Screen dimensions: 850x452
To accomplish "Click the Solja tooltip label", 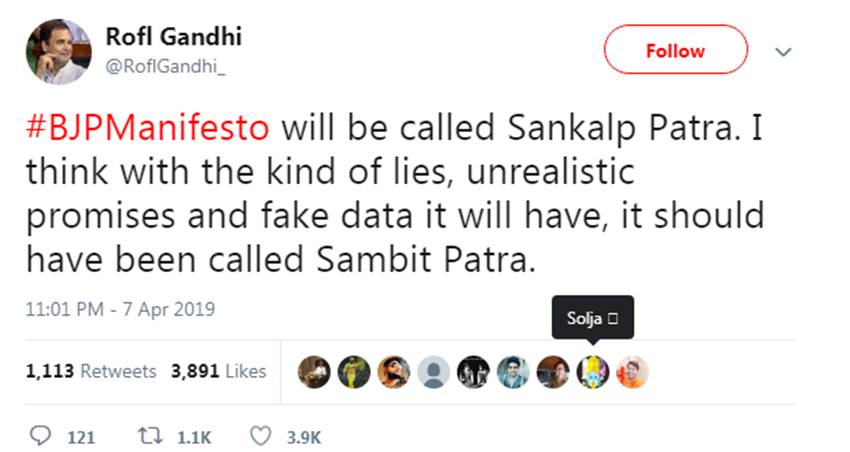I will [594, 318].
